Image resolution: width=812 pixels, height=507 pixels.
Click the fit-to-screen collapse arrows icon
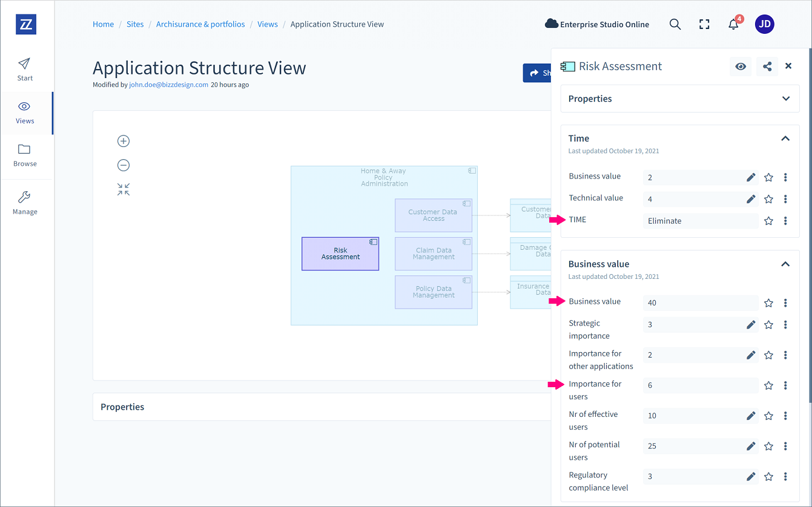[124, 189]
